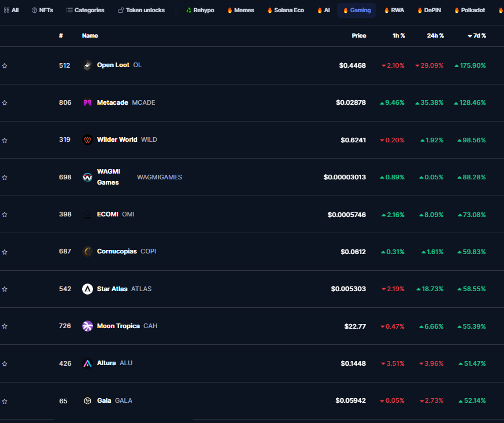Sort by the 24h % column

click(435, 36)
